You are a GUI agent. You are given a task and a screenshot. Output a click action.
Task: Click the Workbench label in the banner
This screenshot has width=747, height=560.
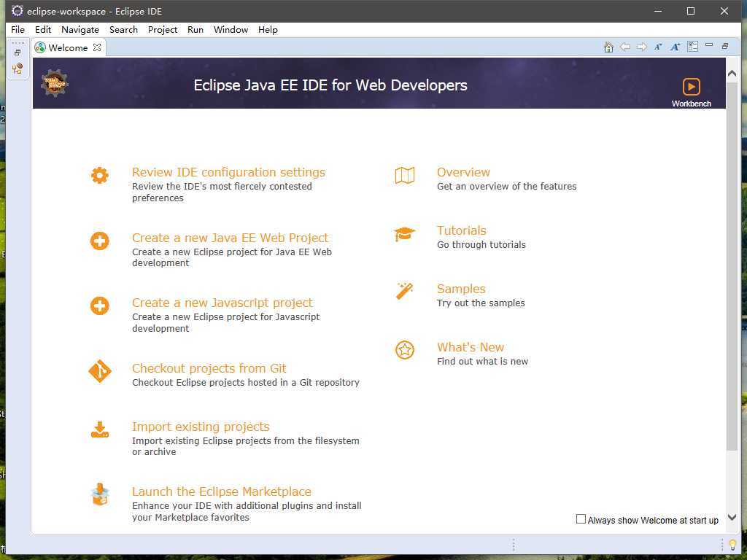tap(692, 104)
